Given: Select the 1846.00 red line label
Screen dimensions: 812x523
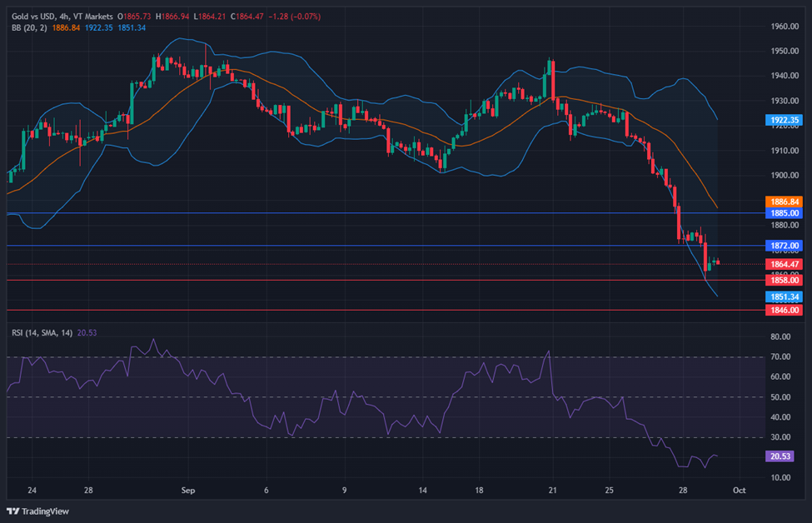Looking at the screenshot, I should (x=784, y=310).
